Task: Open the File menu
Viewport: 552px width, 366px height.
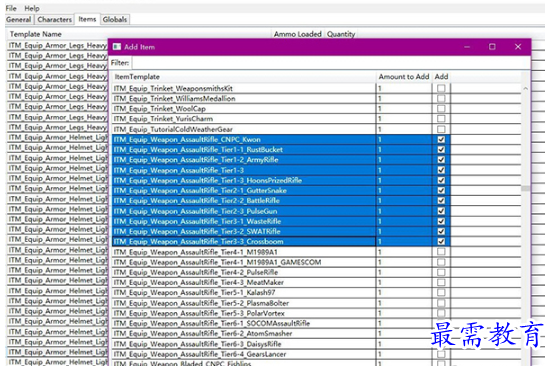Action: pyautogui.click(x=11, y=8)
